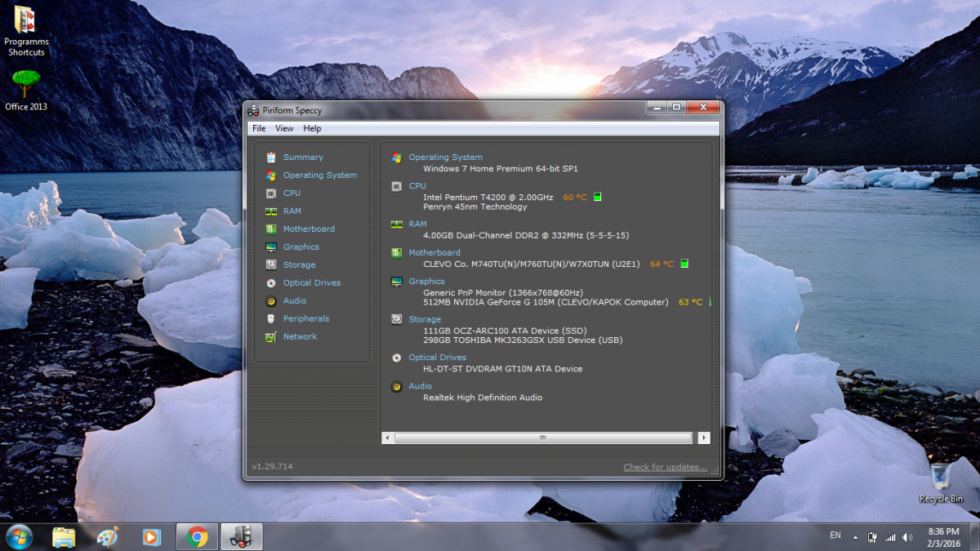
Task: Click the green CPU temperature indicator
Action: pos(598,198)
